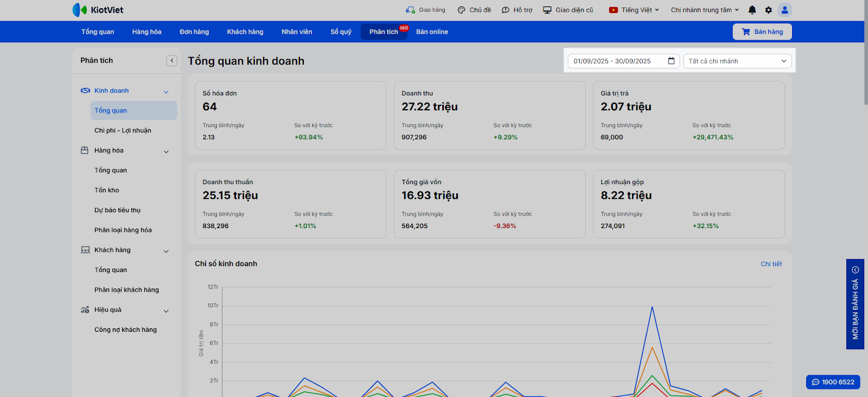Open the Tiếng Việt language dropdown
Image resolution: width=868 pixels, height=397 pixels.
[x=634, y=10]
